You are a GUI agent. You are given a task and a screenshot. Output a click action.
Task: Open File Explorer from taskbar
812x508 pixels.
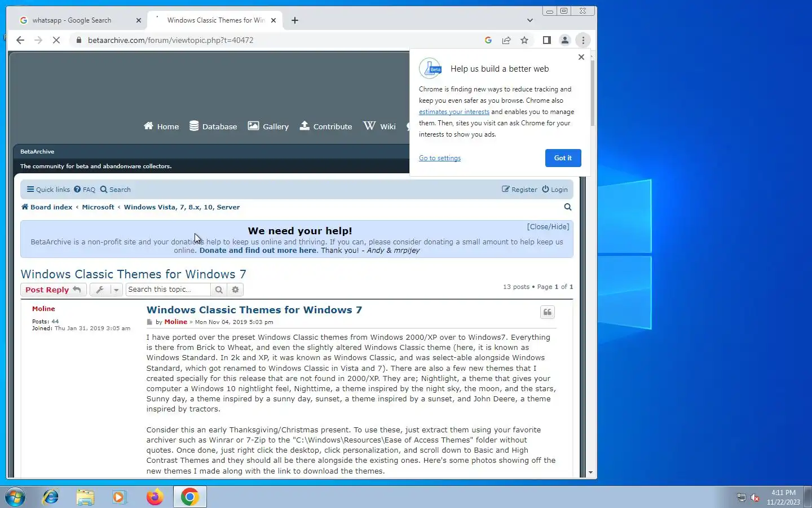click(85, 497)
